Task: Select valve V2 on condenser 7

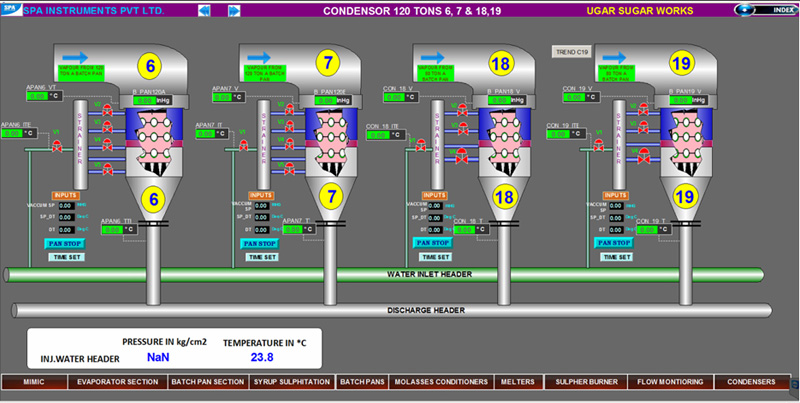Action: click(x=289, y=109)
